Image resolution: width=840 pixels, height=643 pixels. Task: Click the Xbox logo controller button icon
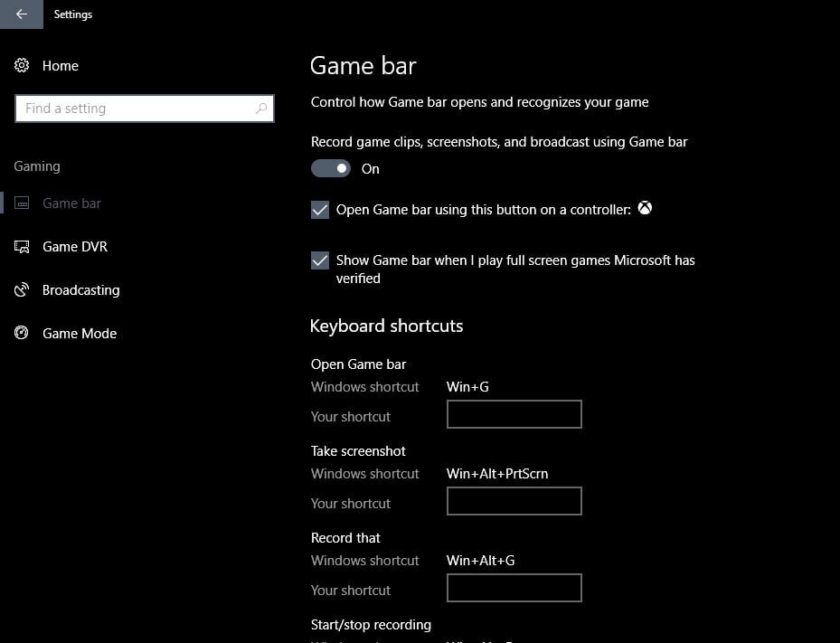click(x=645, y=208)
